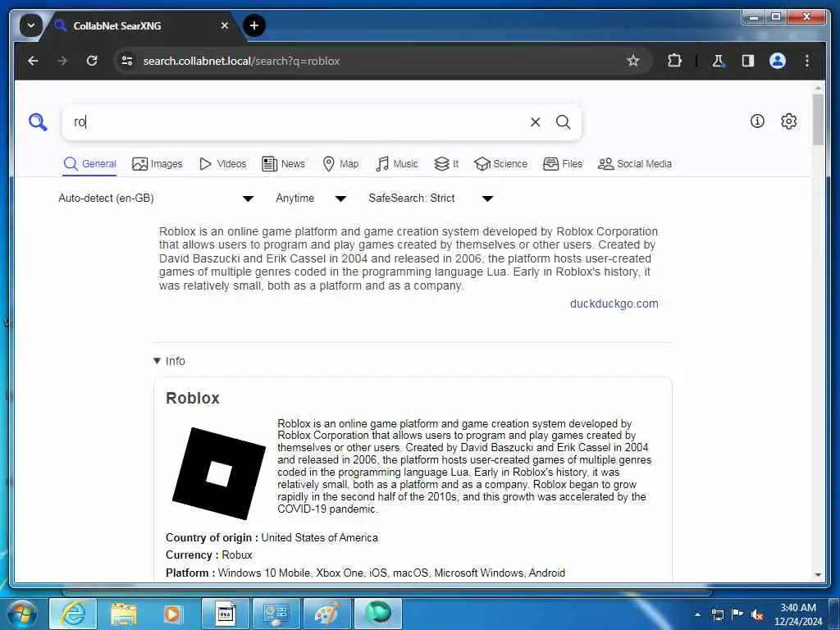Click the address bar URL
This screenshot has width=840, height=630.
pyautogui.click(x=241, y=61)
